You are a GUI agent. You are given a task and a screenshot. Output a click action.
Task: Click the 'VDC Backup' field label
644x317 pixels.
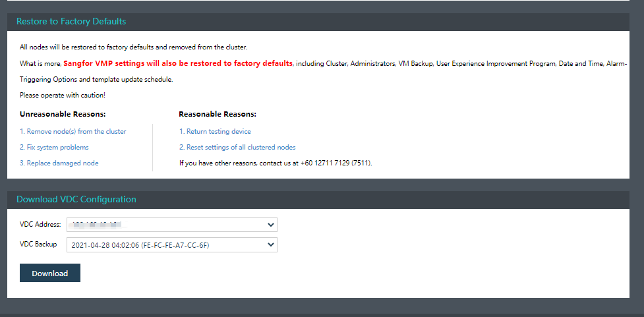pos(38,245)
